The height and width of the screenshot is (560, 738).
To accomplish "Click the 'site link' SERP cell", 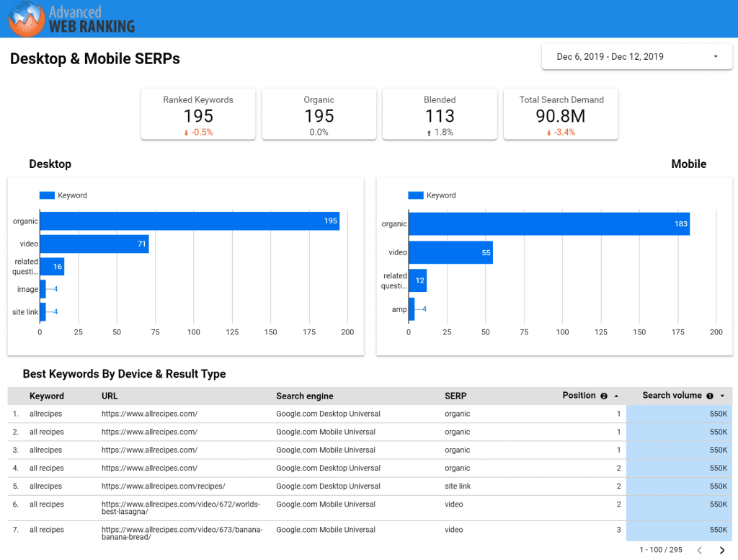I will coord(458,486).
